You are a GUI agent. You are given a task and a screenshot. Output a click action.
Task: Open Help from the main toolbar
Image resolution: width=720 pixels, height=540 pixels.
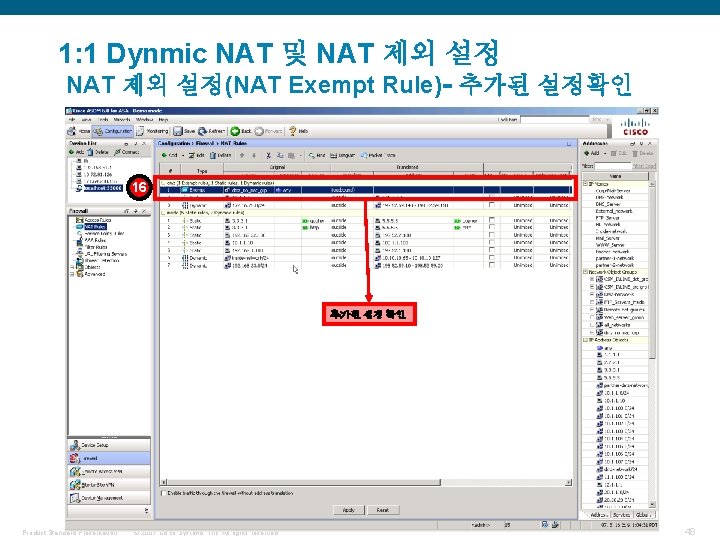[x=298, y=131]
